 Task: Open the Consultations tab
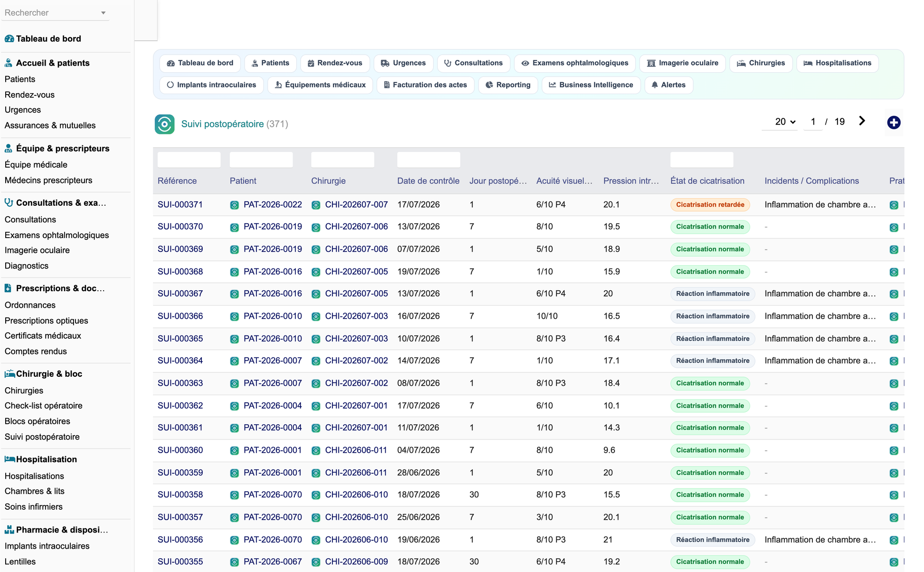tap(473, 63)
